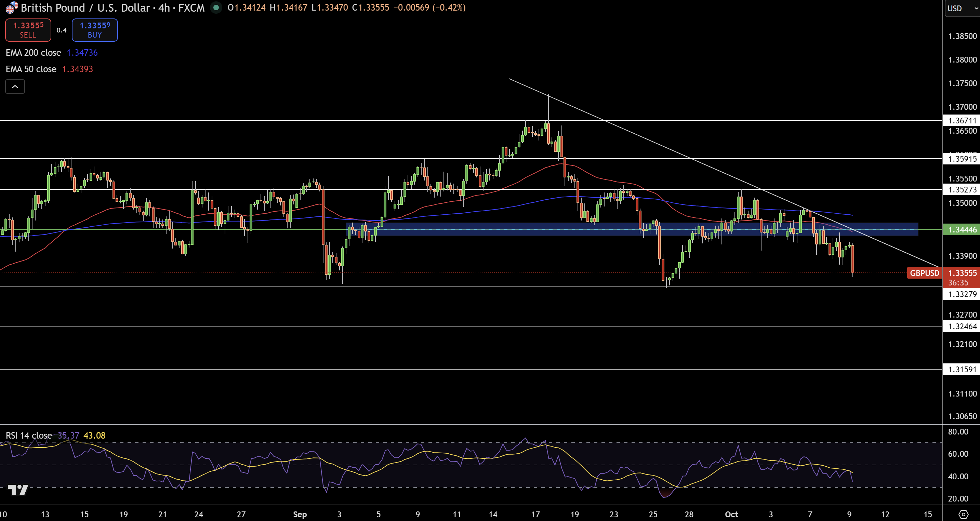The width and height of the screenshot is (980, 521).
Task: Click the green market status dot
Action: [216, 8]
